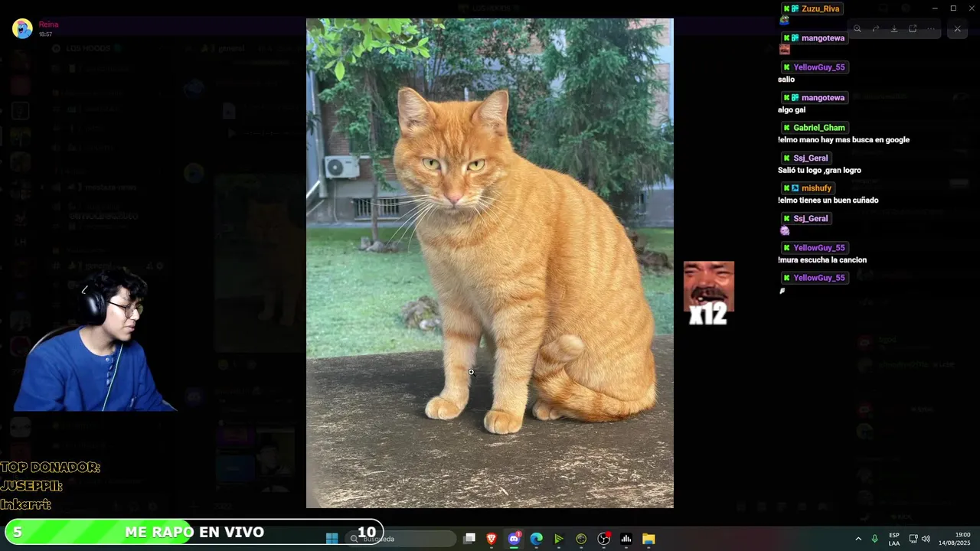Click the chat username Gabriel_Gham
Screen dimensions: 980x551
[819, 128]
